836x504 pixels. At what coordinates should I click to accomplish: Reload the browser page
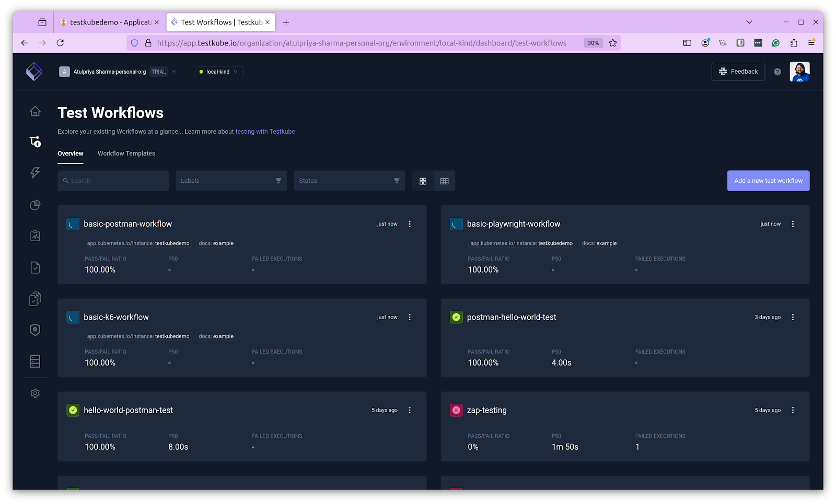tap(60, 43)
